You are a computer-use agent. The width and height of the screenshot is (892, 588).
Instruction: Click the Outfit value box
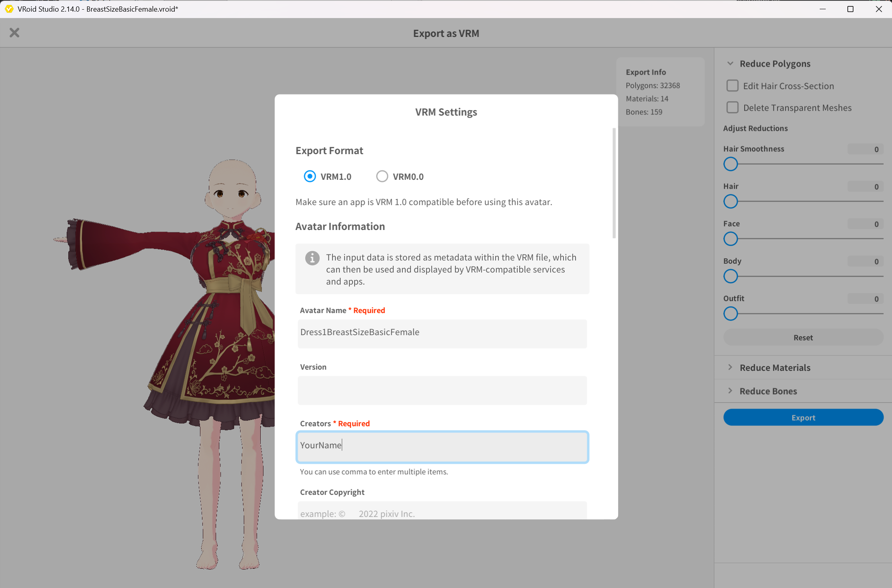click(865, 299)
